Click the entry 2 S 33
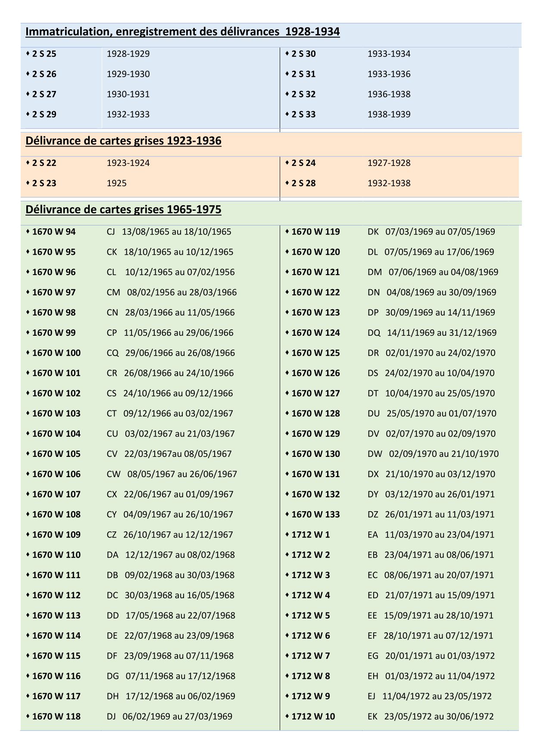The width and height of the screenshot is (534, 756). point(303,114)
